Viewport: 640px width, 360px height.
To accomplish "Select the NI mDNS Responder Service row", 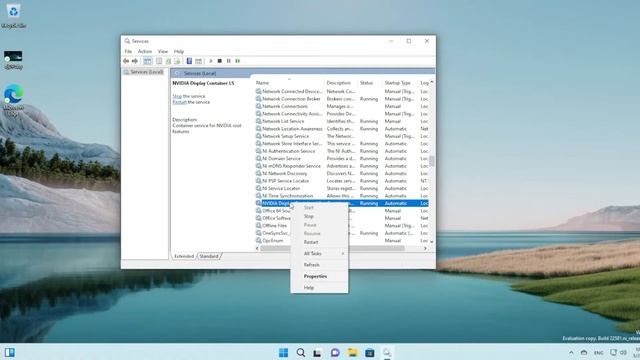I will [x=341, y=166].
